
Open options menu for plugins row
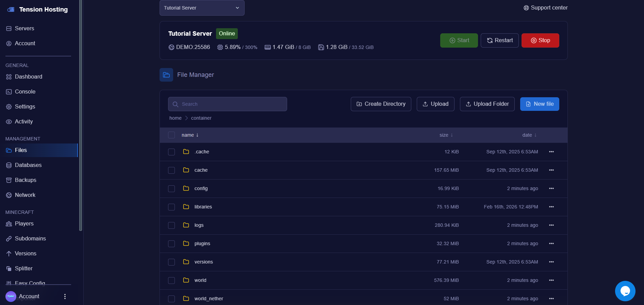click(x=551, y=243)
